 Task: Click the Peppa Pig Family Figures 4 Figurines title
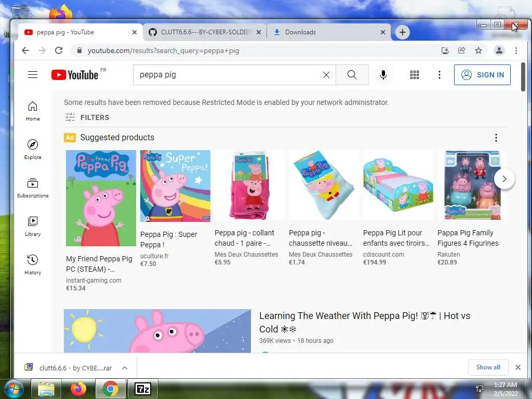tap(468, 238)
